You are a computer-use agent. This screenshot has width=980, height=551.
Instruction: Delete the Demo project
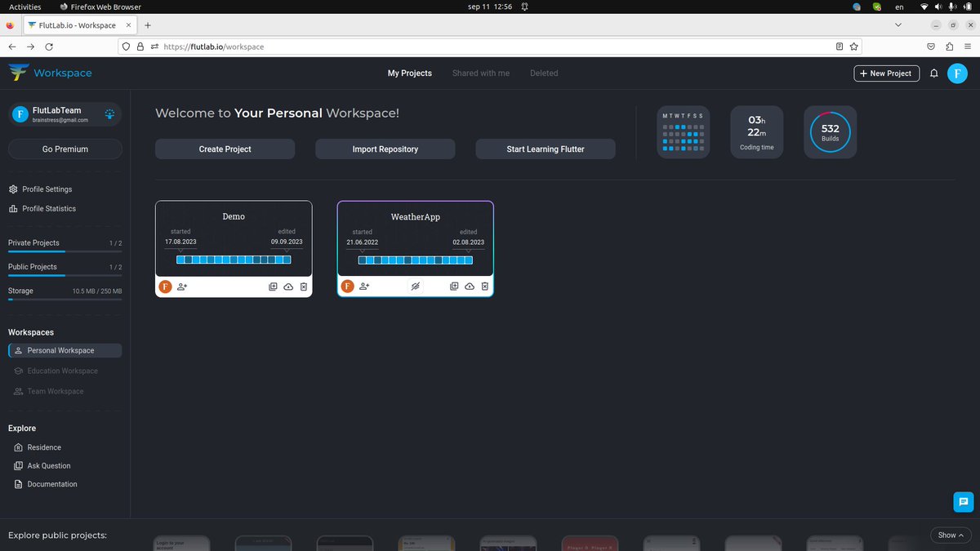[304, 287]
